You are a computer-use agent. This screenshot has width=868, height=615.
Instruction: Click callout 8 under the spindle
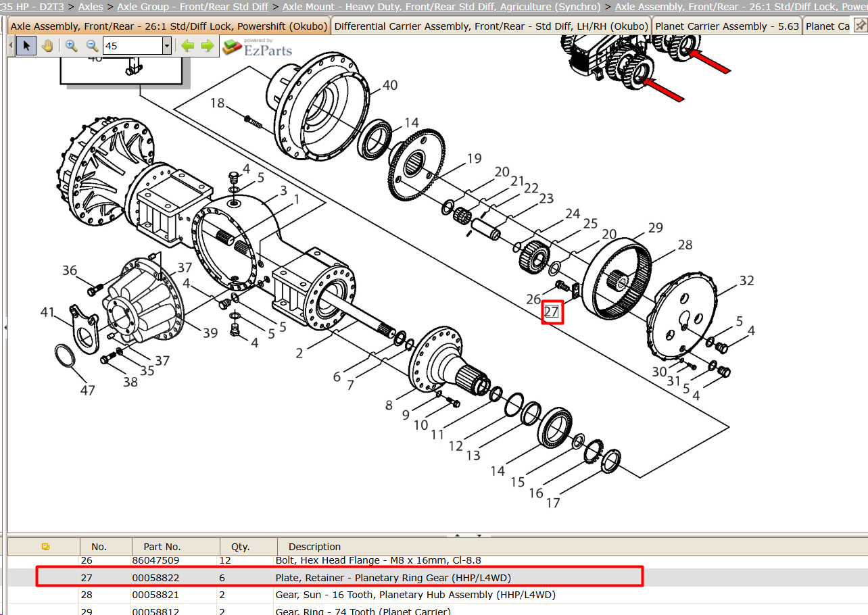coord(389,405)
